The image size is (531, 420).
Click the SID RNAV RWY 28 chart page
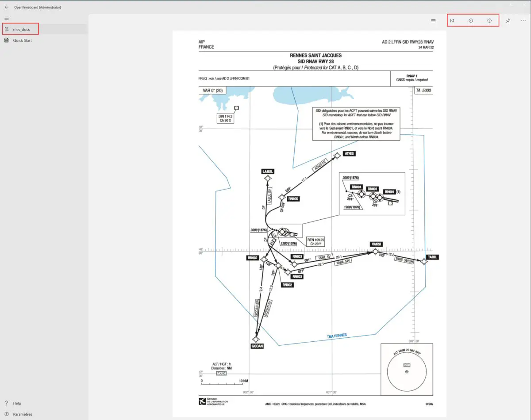point(309,223)
